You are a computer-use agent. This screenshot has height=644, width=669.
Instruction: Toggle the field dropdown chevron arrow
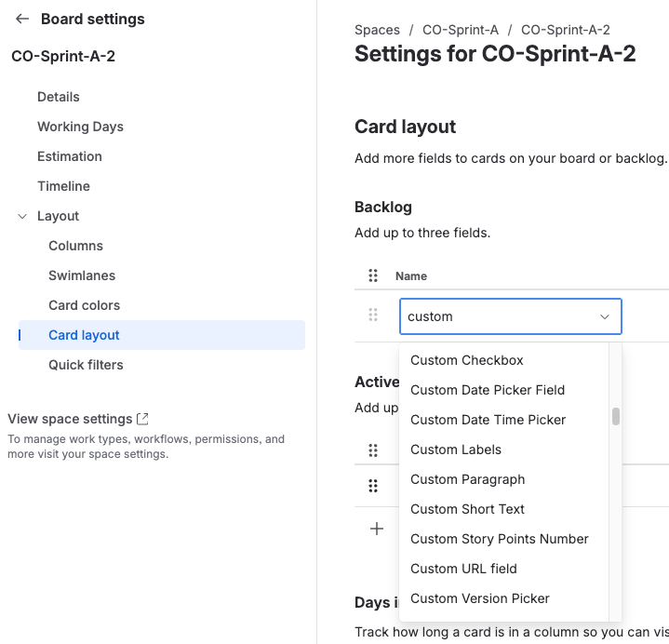coord(605,316)
